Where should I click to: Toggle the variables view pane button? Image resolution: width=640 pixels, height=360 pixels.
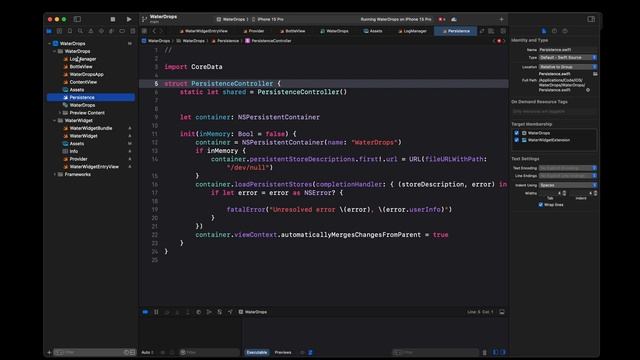pyautogui.click(x=496, y=352)
